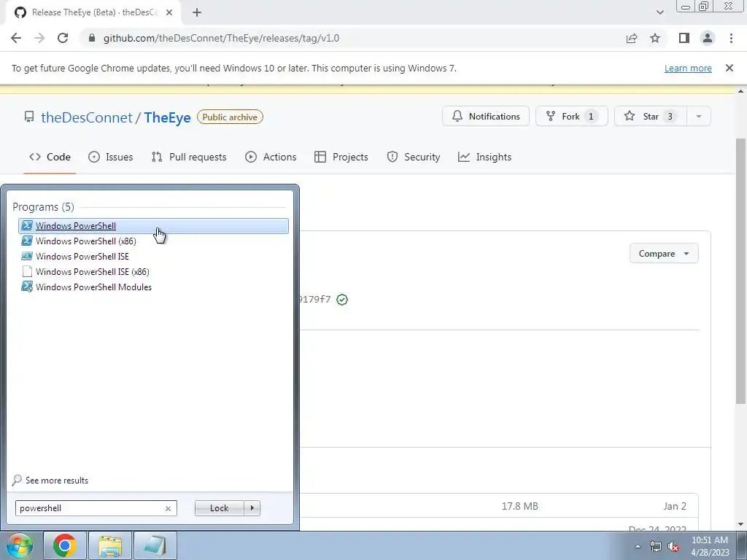Click the 17.8 MB asset size
Screen dimensions: 747x560
(519, 506)
